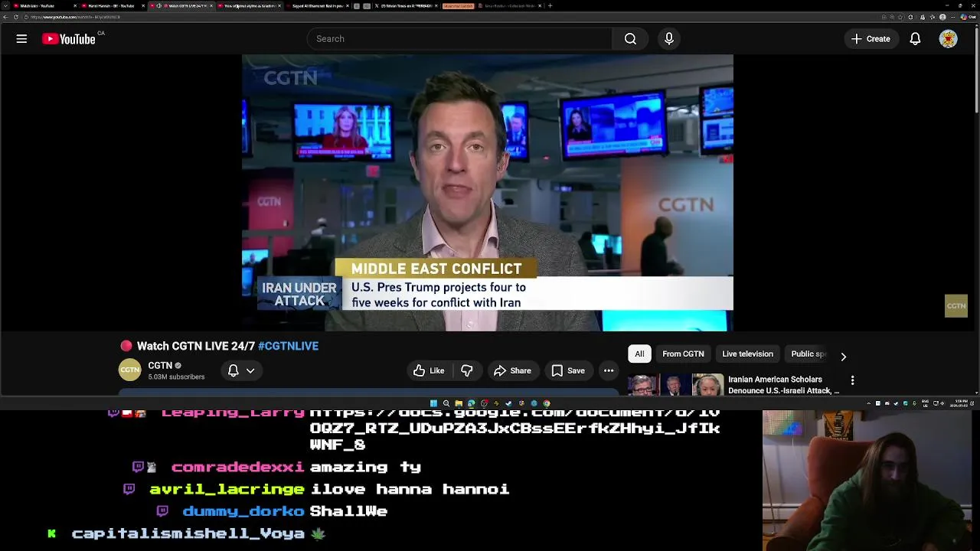Select the All filter chip
Image resolution: width=980 pixels, height=551 pixels.
click(x=639, y=354)
